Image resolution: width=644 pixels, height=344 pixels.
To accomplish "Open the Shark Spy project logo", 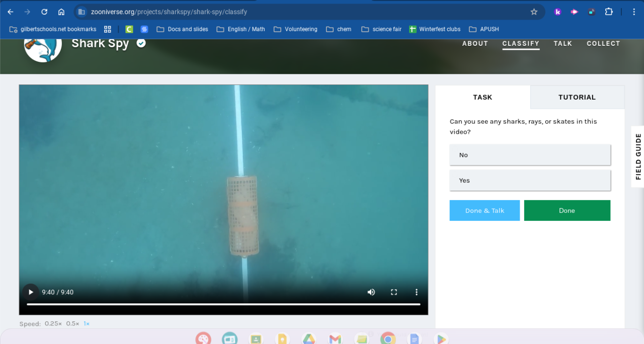I will pyautogui.click(x=43, y=45).
